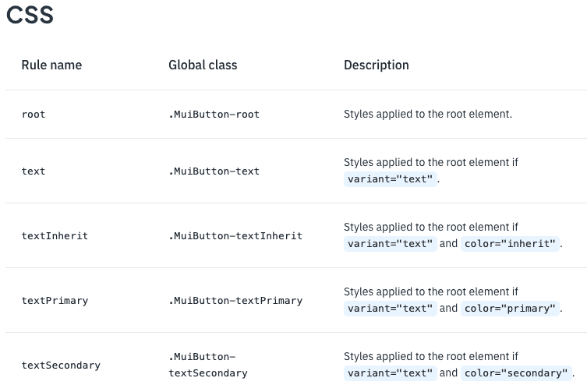Click the .MuiButton-text global class

click(214, 171)
